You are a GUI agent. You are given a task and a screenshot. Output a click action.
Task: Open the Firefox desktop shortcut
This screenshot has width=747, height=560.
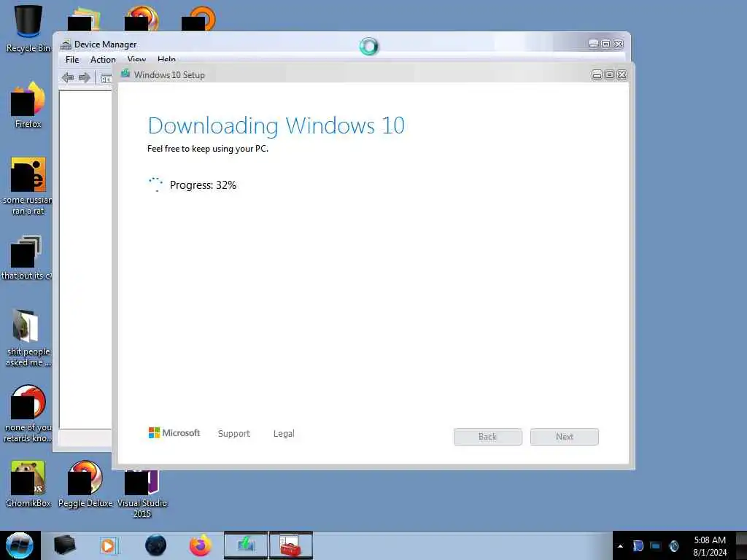click(28, 105)
